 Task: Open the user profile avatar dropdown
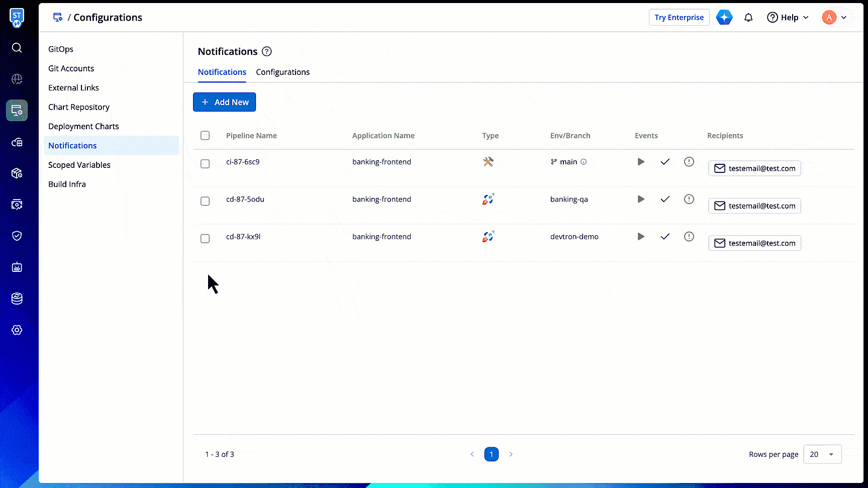pos(834,18)
